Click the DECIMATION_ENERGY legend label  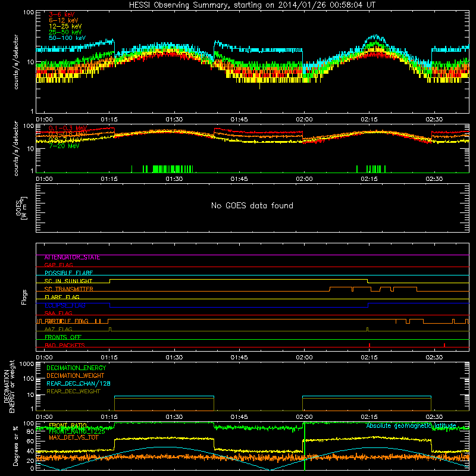pyautogui.click(x=76, y=368)
